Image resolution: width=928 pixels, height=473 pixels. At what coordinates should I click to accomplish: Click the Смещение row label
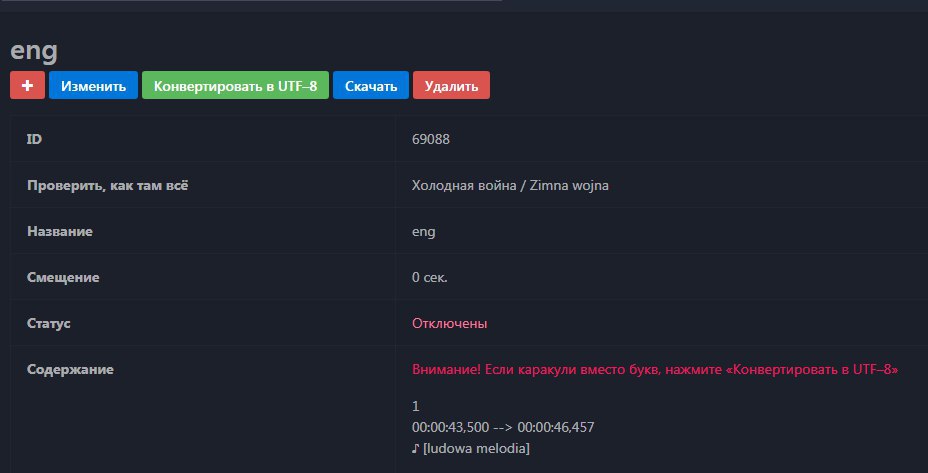click(63, 278)
